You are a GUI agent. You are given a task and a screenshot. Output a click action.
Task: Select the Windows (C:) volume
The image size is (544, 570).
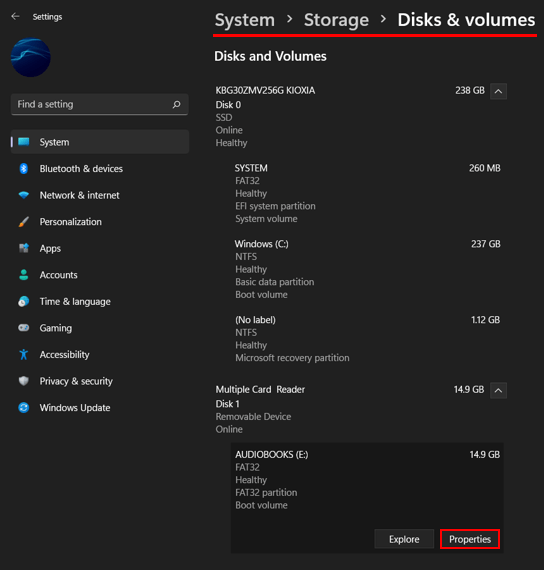tap(367, 269)
